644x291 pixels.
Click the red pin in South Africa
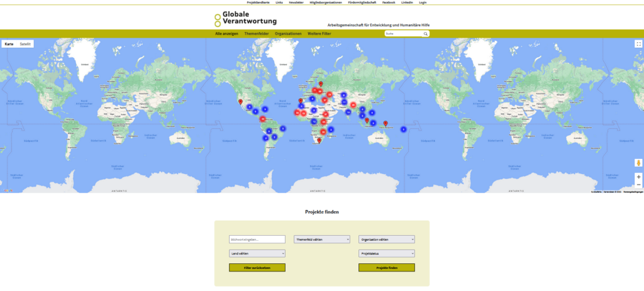tap(319, 140)
